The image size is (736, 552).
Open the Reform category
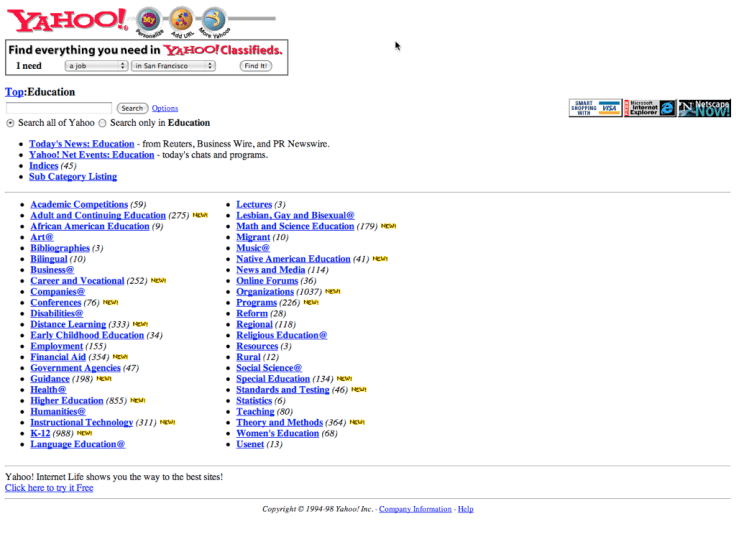coord(252,314)
